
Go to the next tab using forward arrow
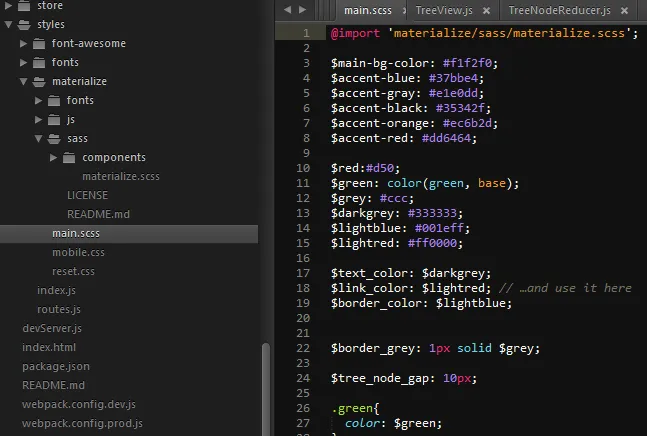pos(302,9)
